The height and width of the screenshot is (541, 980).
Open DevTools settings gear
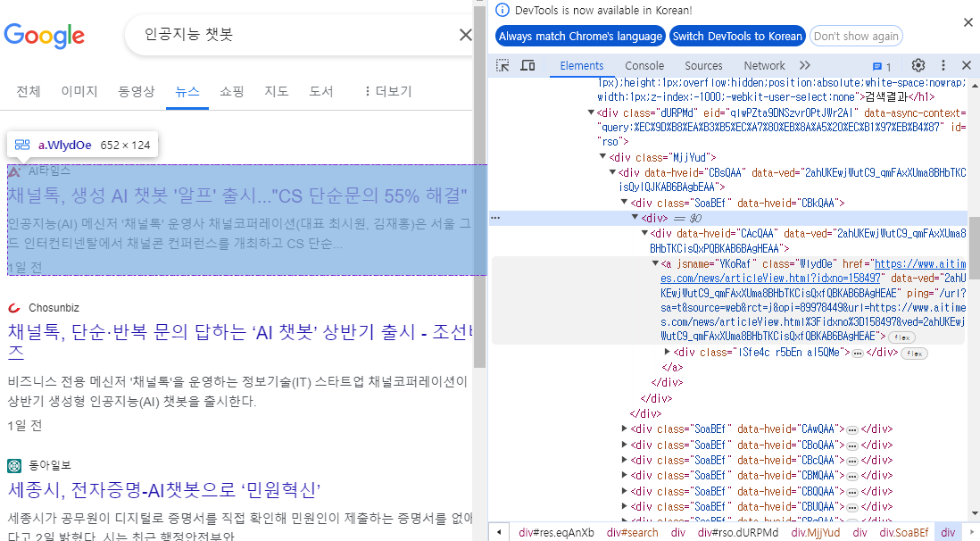pos(918,65)
